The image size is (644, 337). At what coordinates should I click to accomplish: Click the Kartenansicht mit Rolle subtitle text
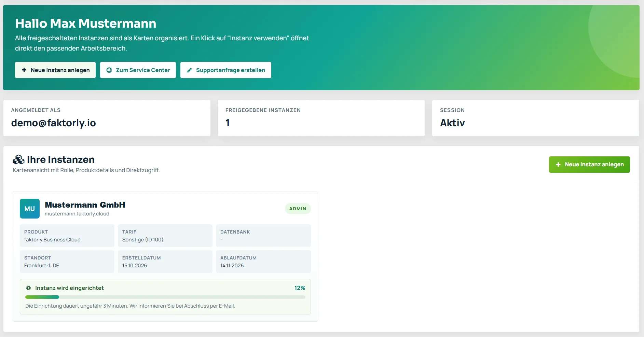[86, 170]
